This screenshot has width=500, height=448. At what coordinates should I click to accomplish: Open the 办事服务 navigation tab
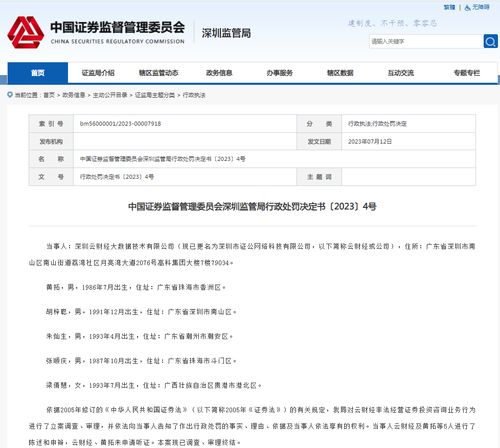tap(279, 73)
